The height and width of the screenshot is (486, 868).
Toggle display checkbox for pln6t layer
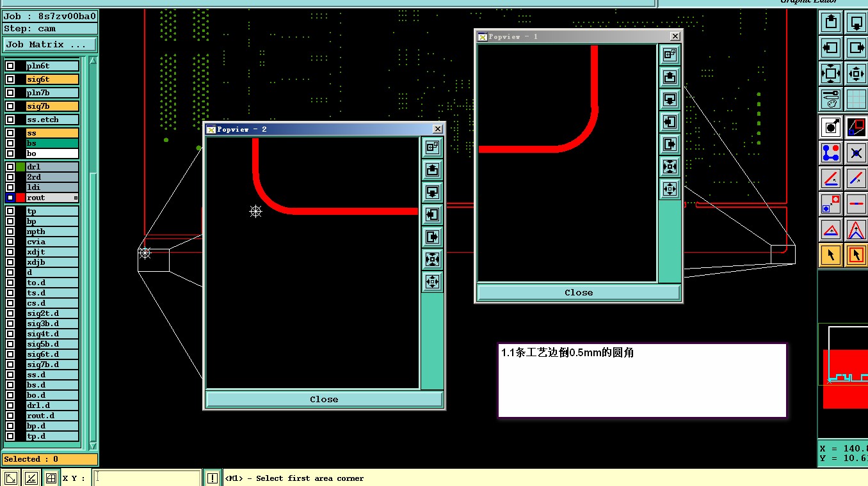point(10,66)
